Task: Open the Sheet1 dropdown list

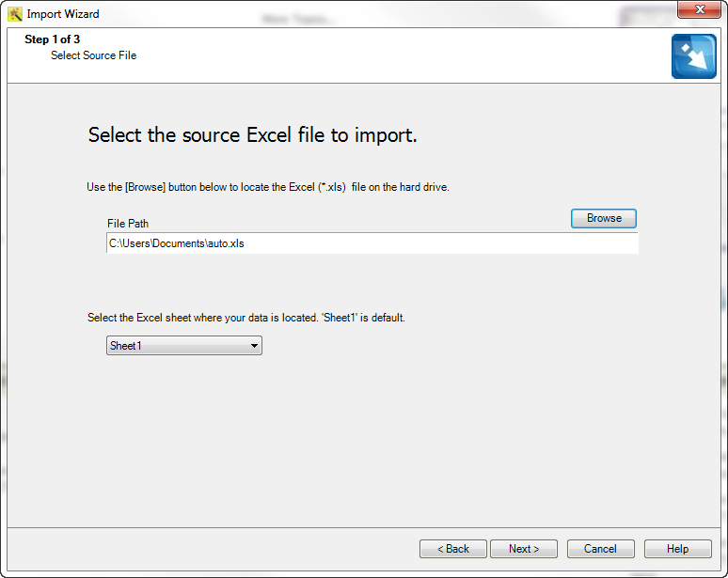Action: (183, 346)
